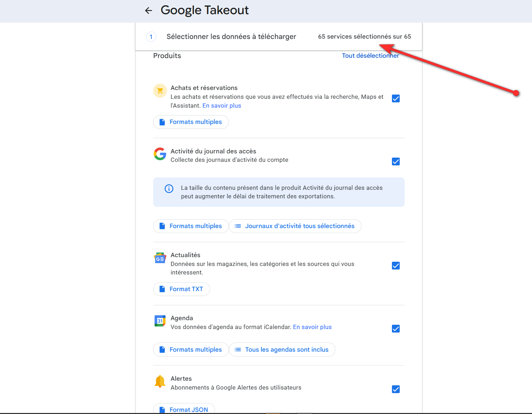The height and width of the screenshot is (414, 532).
Task: Click the 65 services sélectionnés sur 65 text
Action: [x=364, y=36]
